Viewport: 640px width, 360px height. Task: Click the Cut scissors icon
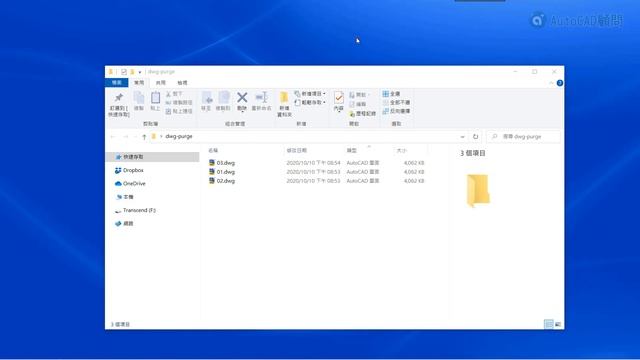pos(168,94)
